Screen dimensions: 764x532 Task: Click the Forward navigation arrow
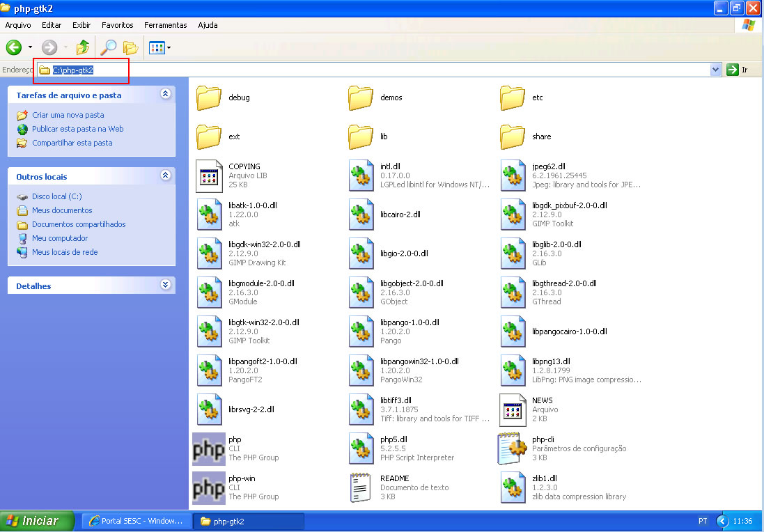click(x=49, y=47)
